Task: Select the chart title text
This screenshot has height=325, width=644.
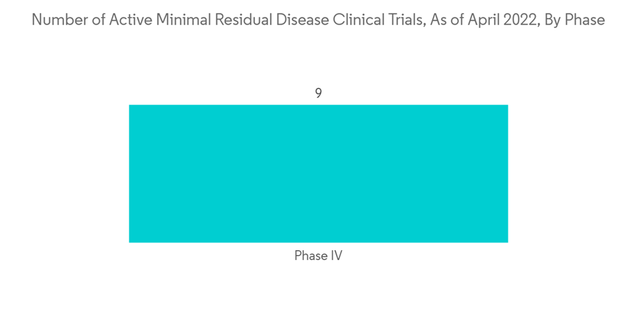Action: (318, 20)
